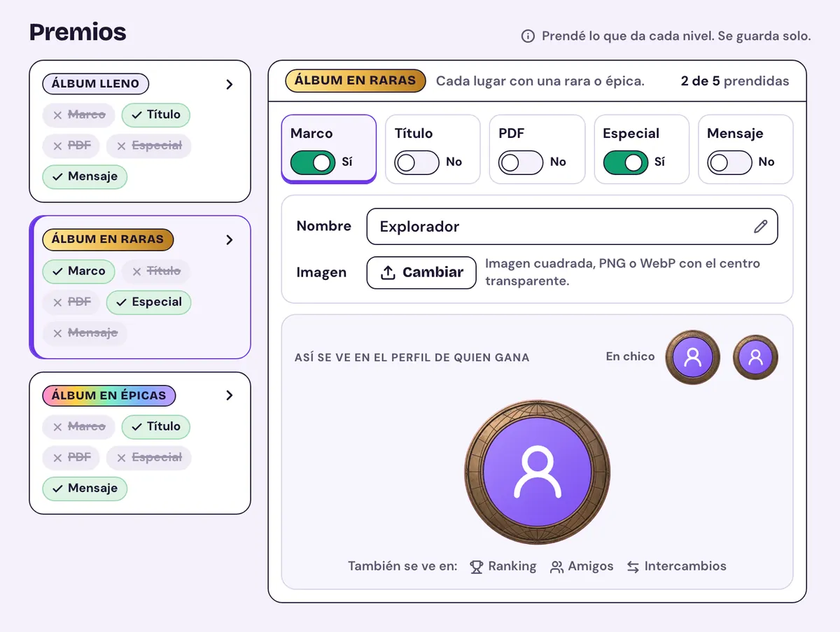Click the swap arrows icon next to Intercambios
Screen dimensions: 840x632
(633, 567)
